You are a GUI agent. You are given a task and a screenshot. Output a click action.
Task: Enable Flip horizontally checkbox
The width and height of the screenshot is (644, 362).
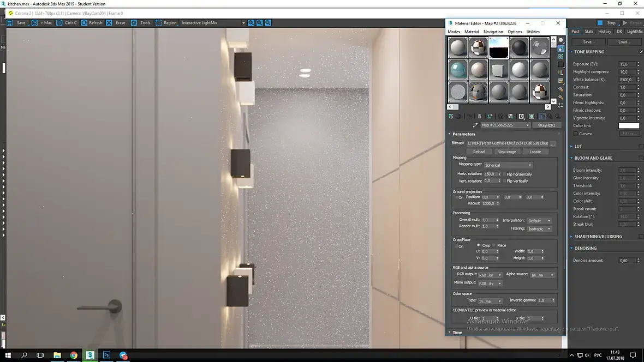pos(505,174)
